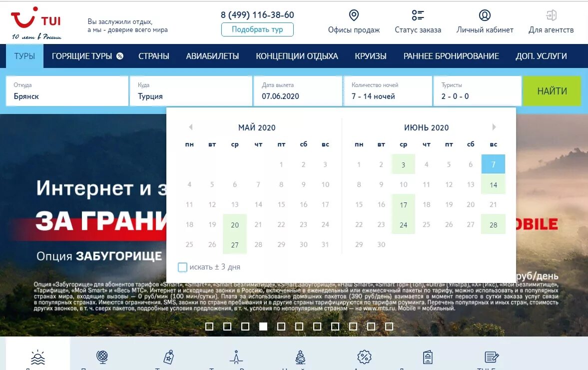This screenshot has height=370, width=588.
Task: Select the tower monument bottom icon
Action: (236, 357)
